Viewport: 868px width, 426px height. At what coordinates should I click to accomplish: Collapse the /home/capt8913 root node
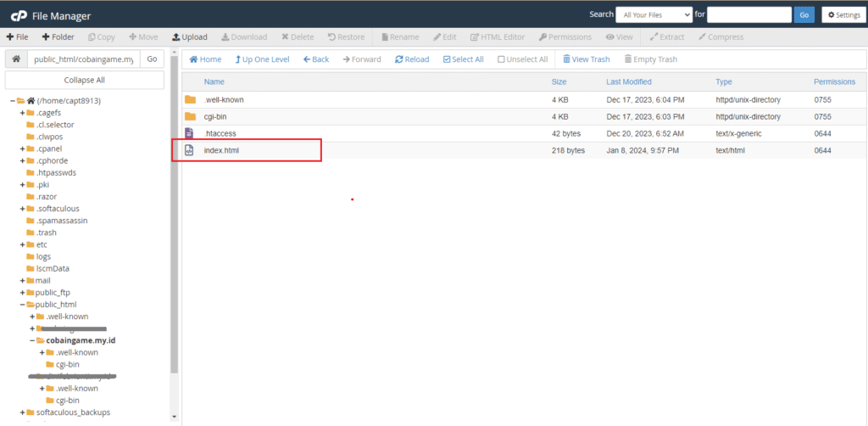(12, 101)
